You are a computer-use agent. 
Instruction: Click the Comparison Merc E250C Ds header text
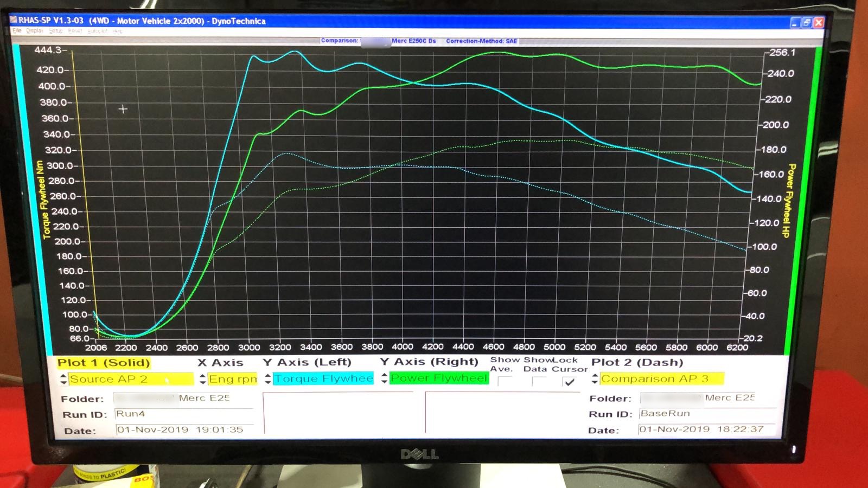coord(378,41)
